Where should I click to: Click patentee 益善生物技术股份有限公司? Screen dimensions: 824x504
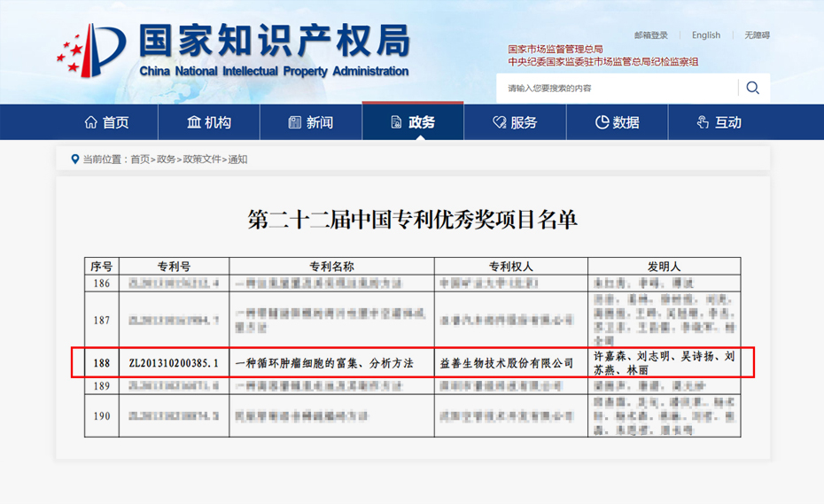(507, 362)
